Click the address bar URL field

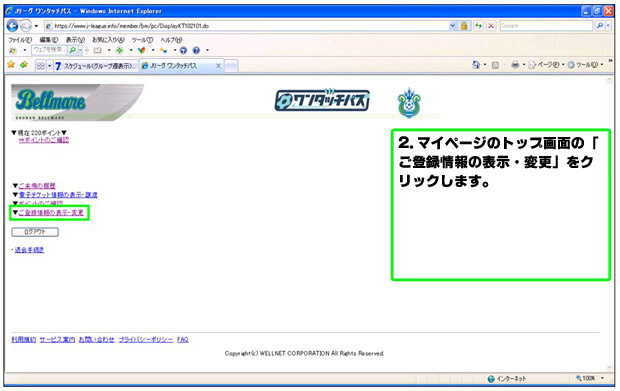[247, 26]
